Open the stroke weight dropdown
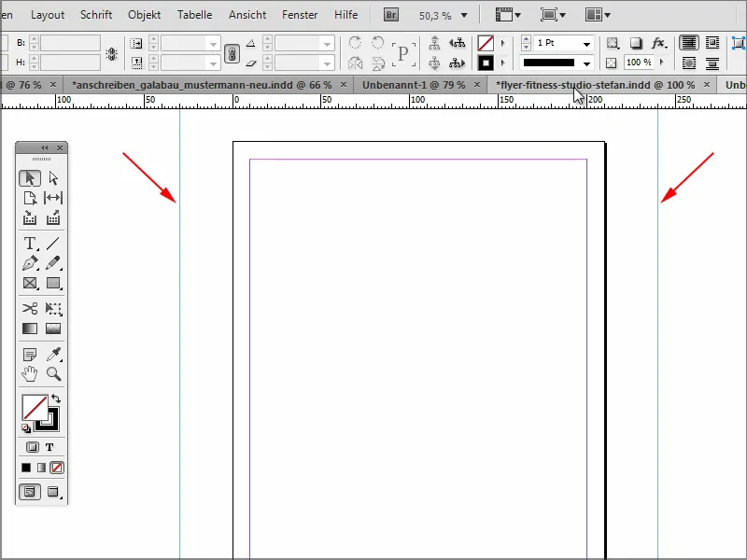Image resolution: width=747 pixels, height=560 pixels. pos(586,43)
